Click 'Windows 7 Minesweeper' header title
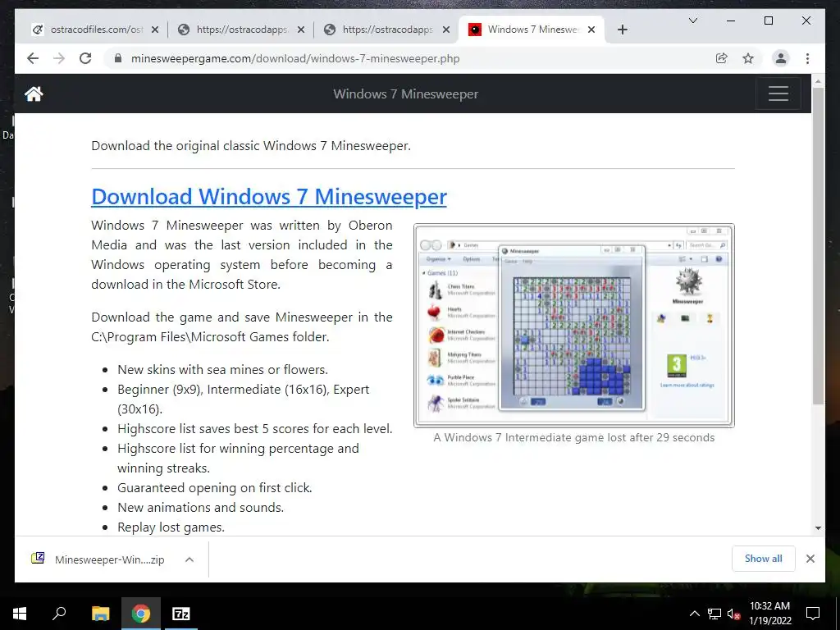Image resolution: width=840 pixels, height=630 pixels. [405, 94]
